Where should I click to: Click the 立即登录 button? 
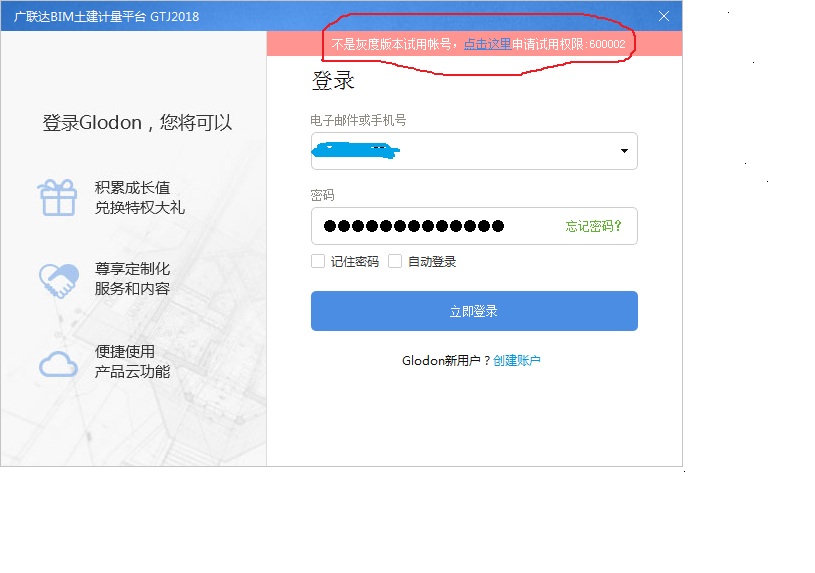click(x=474, y=311)
